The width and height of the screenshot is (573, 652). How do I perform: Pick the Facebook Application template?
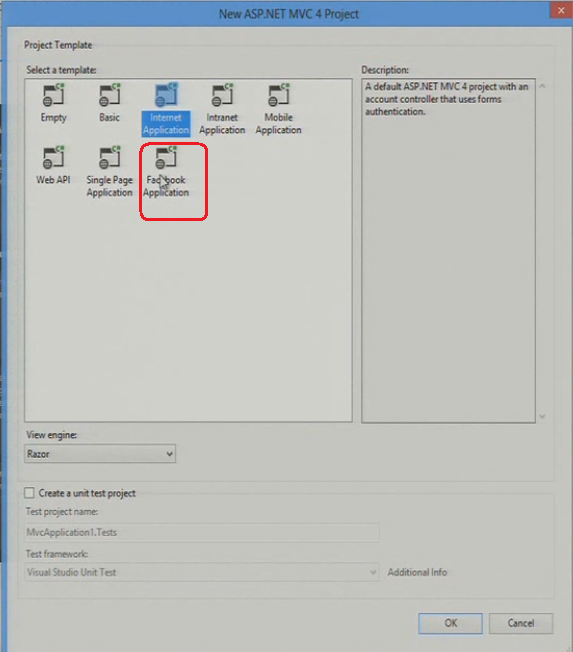pos(166,172)
